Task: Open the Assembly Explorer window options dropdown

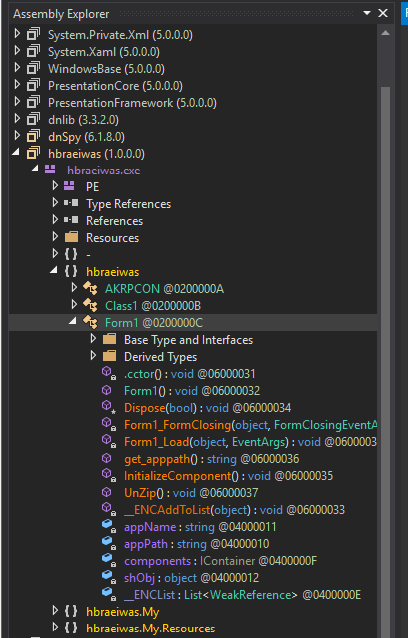Action: [367, 13]
